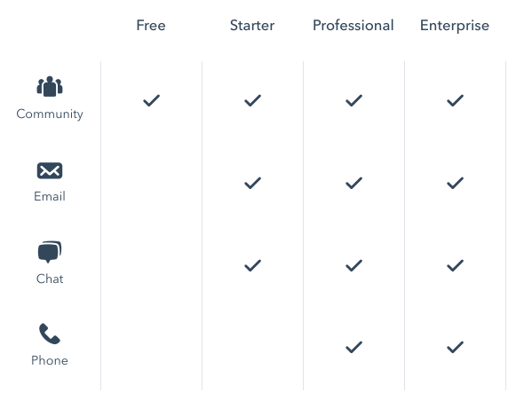This screenshot has height=409, width=532.
Task: Click the Community people icon
Action: point(50,86)
